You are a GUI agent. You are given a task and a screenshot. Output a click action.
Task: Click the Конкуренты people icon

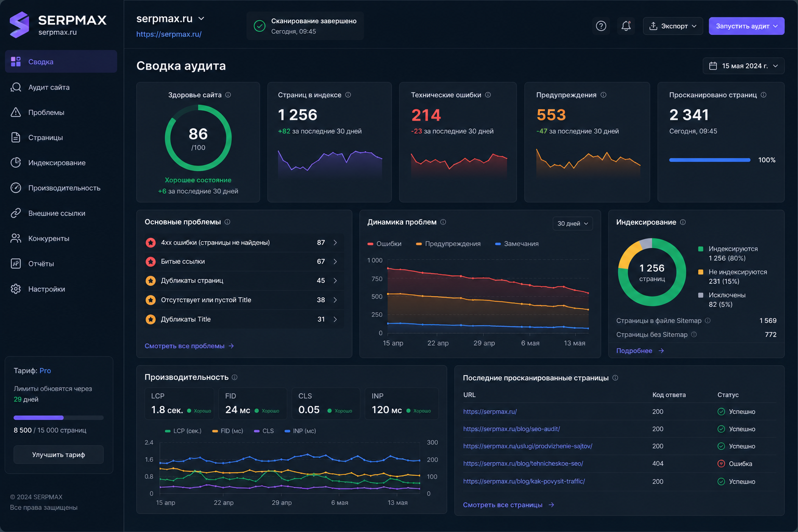coord(16,238)
